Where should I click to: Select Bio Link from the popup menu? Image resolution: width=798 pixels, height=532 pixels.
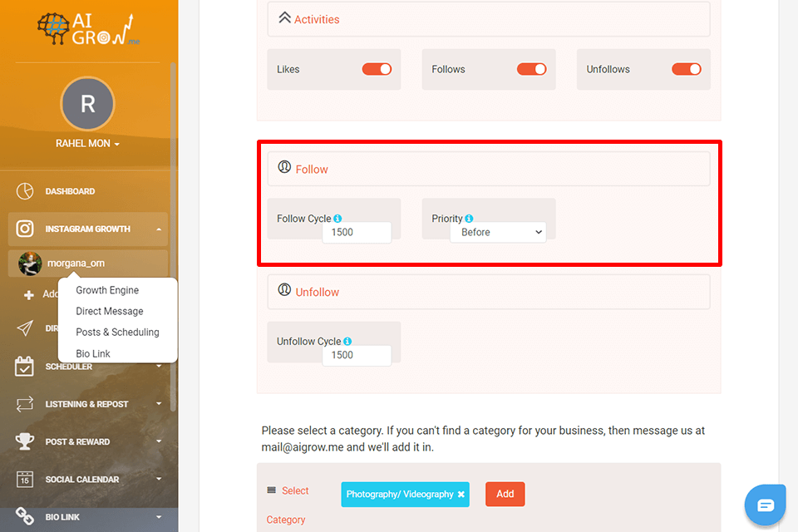93,353
